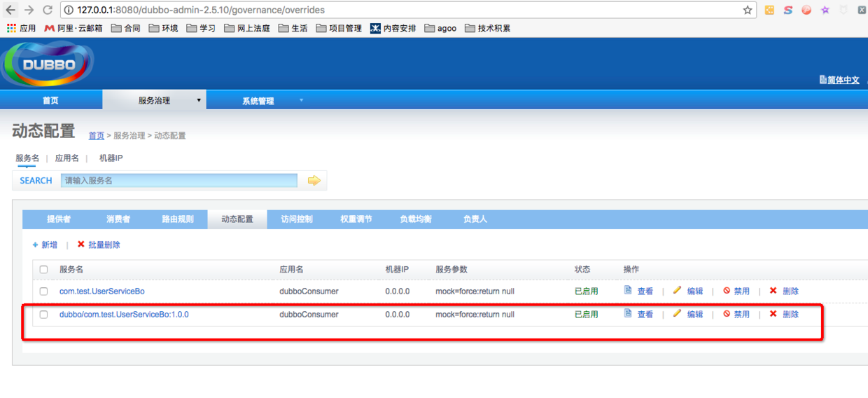Switch to the 负责人 tab
Viewport: 868px width, 398px height.
(475, 219)
